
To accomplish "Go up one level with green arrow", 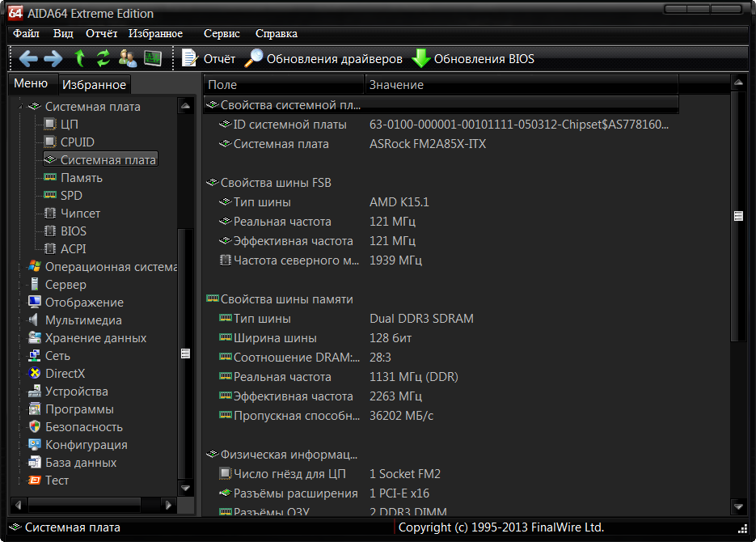I will pyautogui.click(x=79, y=58).
